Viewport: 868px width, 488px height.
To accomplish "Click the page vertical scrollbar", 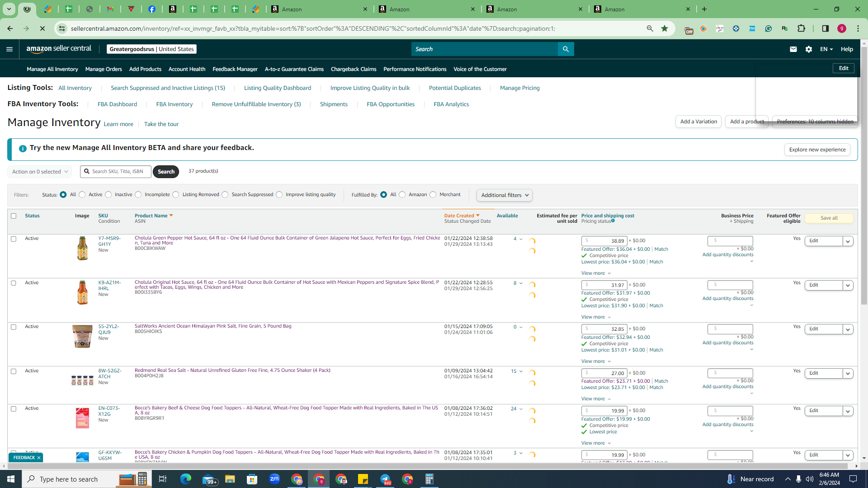I will tap(864, 175).
